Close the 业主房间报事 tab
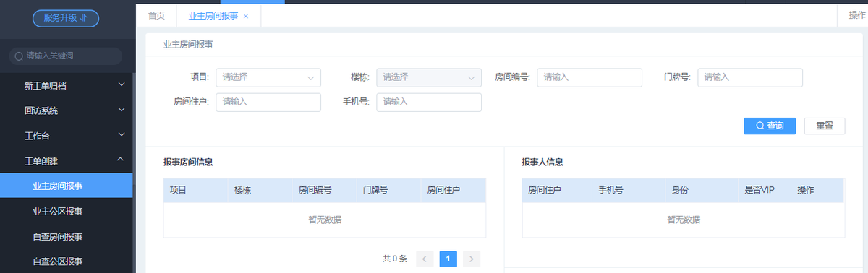Screen dimensions: 868x273 pyautogui.click(x=246, y=16)
